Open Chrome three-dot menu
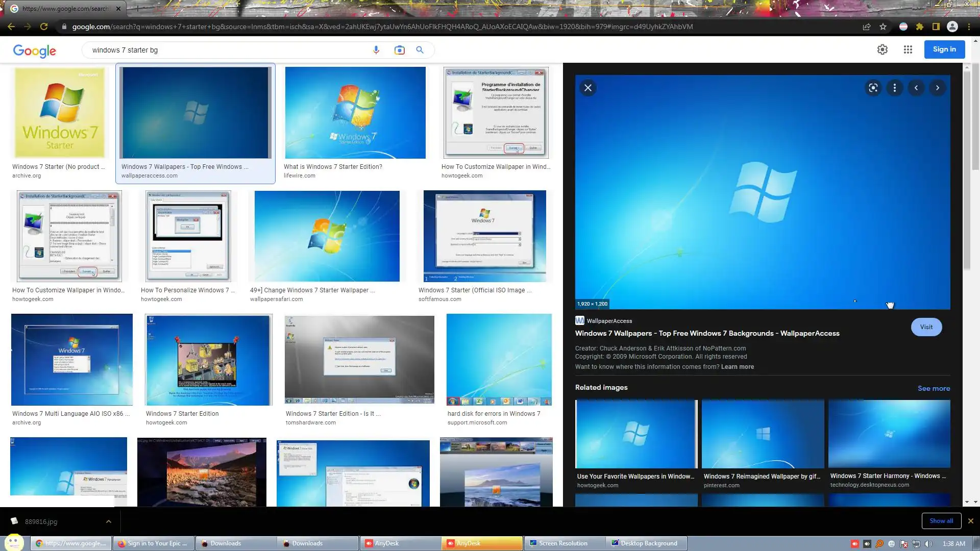Screen dimensions: 980x551 pos(969,27)
